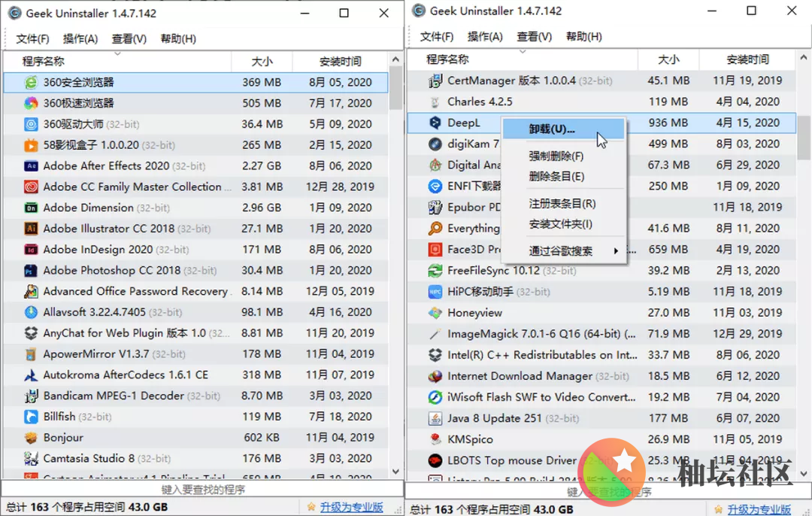Select the ImageMagick 7.0.1-6 Q16 row
Image resolution: width=812 pixels, height=516 pixels.
click(x=601, y=334)
